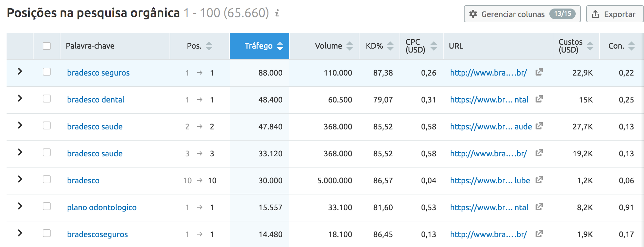The width and height of the screenshot is (644, 247).
Task: Open https URL ending in aude
Action: tap(491, 127)
